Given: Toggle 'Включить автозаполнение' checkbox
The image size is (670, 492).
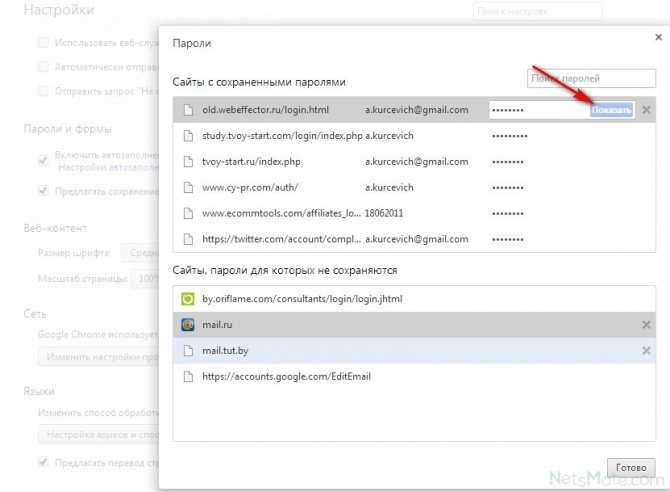Looking at the screenshot, I should pos(42,159).
